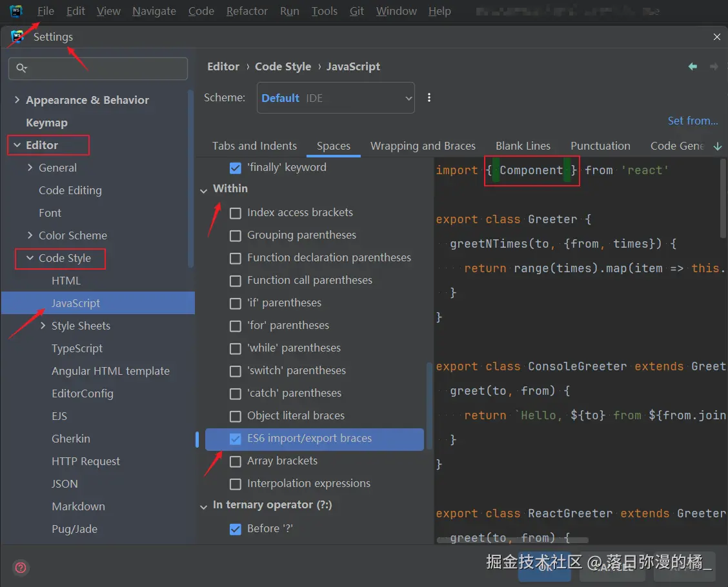728x587 pixels.
Task: Enable 'while' parentheses checkbox
Action: pos(236,348)
